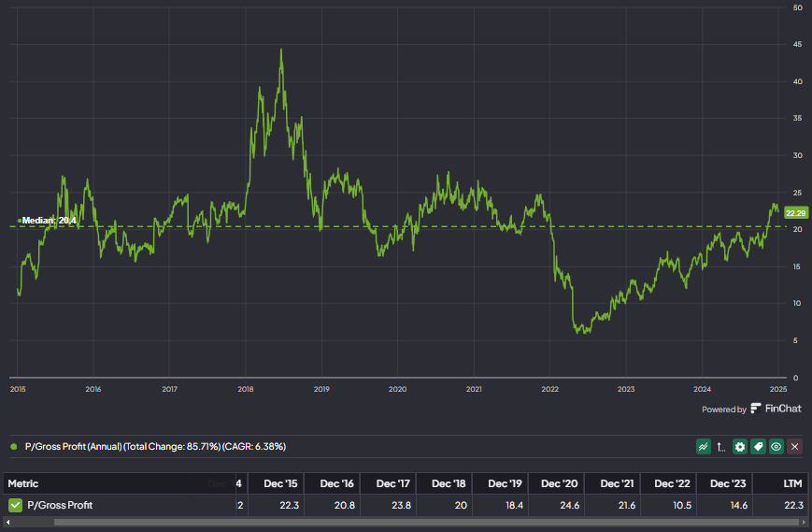Click the table's right scroll arrow
The image size is (812, 532).
(804, 522)
